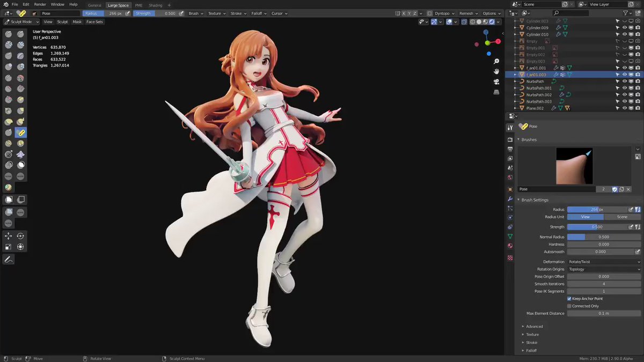Select the active Pose brush tool
Image resolution: width=644 pixels, height=362 pixels.
point(20,132)
